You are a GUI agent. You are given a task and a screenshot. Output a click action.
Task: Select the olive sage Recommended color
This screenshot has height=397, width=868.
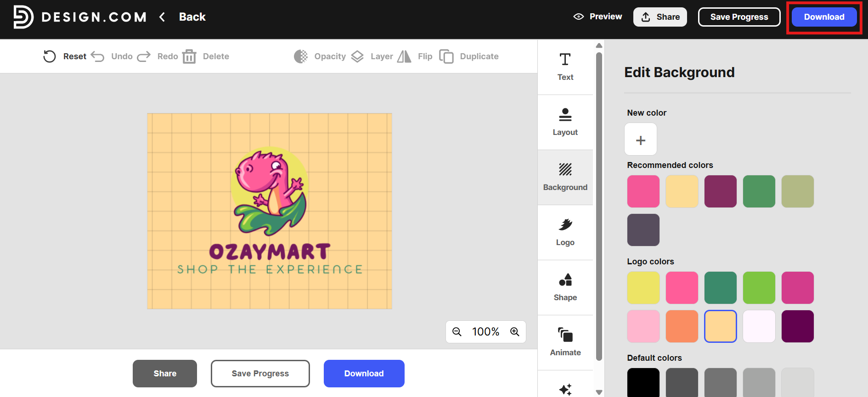click(798, 191)
